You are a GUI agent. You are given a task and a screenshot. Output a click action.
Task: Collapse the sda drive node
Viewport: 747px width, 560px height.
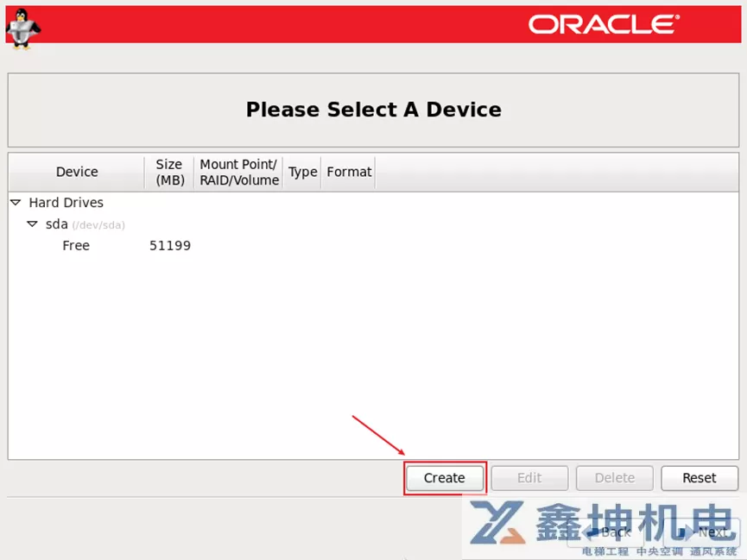click(x=33, y=223)
